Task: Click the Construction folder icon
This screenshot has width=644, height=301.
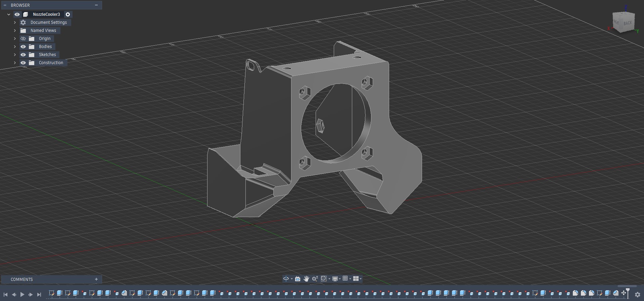Action: (x=32, y=63)
